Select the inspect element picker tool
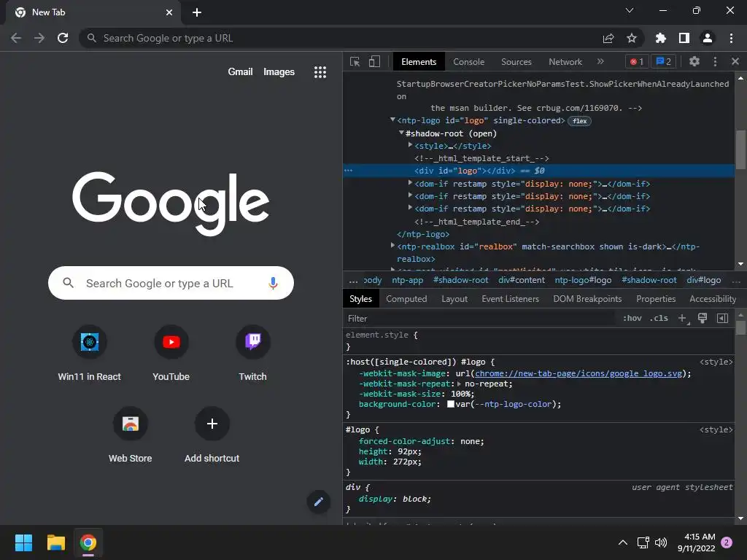Screen dimensions: 747x560 pos(355,62)
